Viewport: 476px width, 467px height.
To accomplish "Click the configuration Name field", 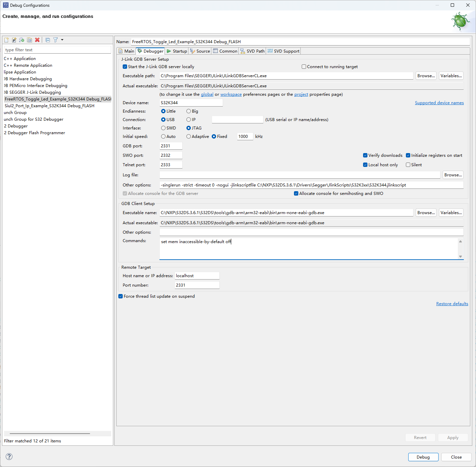I will (300, 42).
